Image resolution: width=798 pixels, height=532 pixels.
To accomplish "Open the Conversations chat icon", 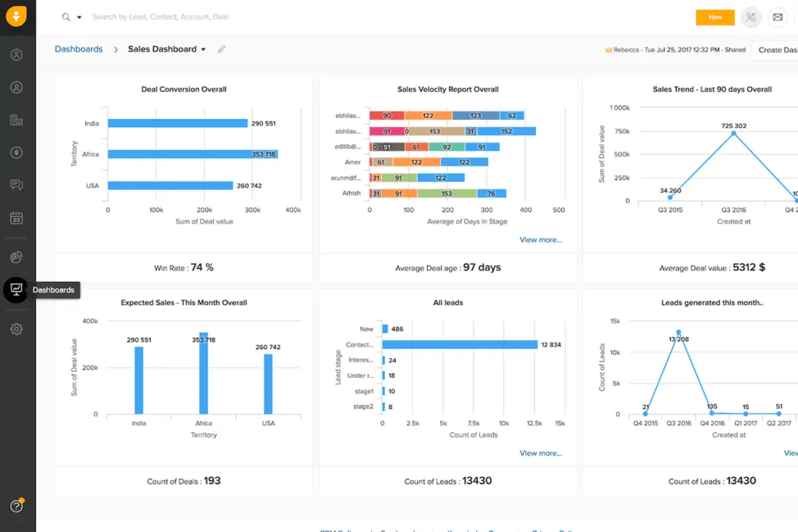I will [x=16, y=185].
